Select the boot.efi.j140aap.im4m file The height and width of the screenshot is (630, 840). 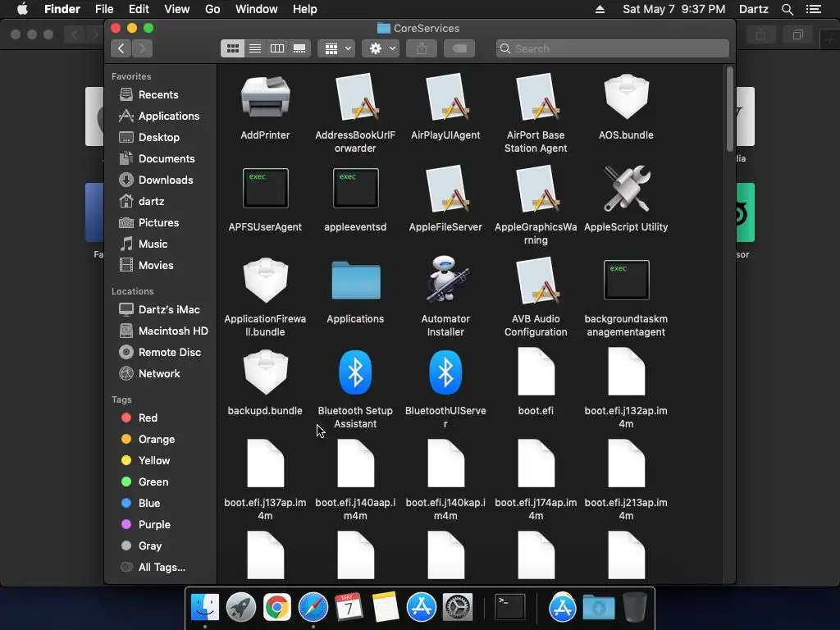pos(355,464)
